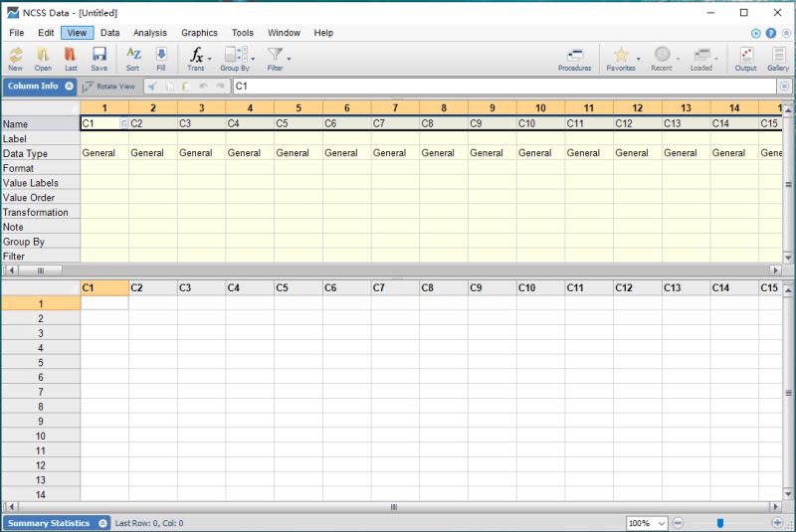This screenshot has width=796, height=532.
Task: Select row header 7 in data grid
Action: 41,392
